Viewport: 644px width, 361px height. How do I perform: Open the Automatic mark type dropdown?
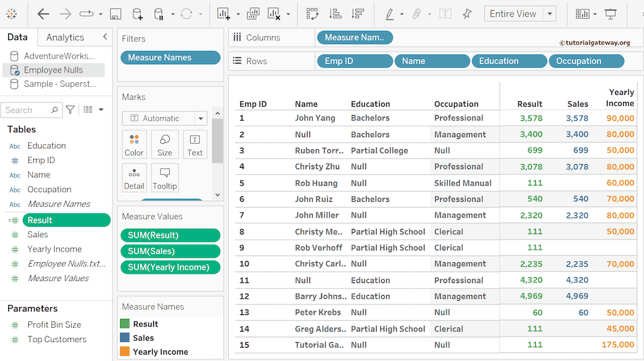click(x=201, y=118)
